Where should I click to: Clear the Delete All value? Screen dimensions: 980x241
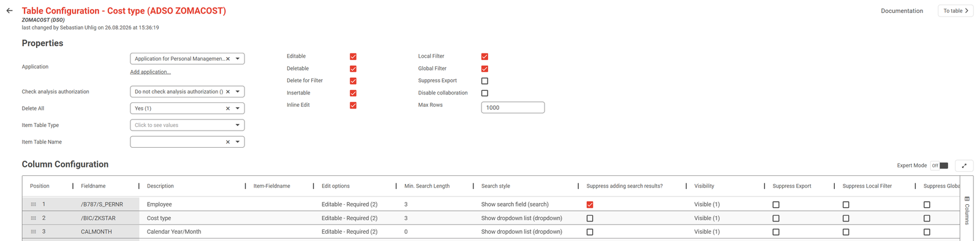click(x=228, y=109)
